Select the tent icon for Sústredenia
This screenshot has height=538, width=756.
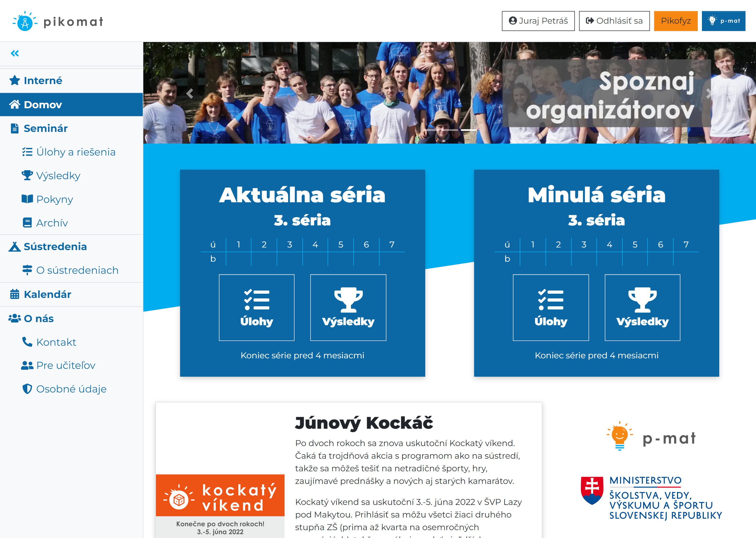(14, 246)
